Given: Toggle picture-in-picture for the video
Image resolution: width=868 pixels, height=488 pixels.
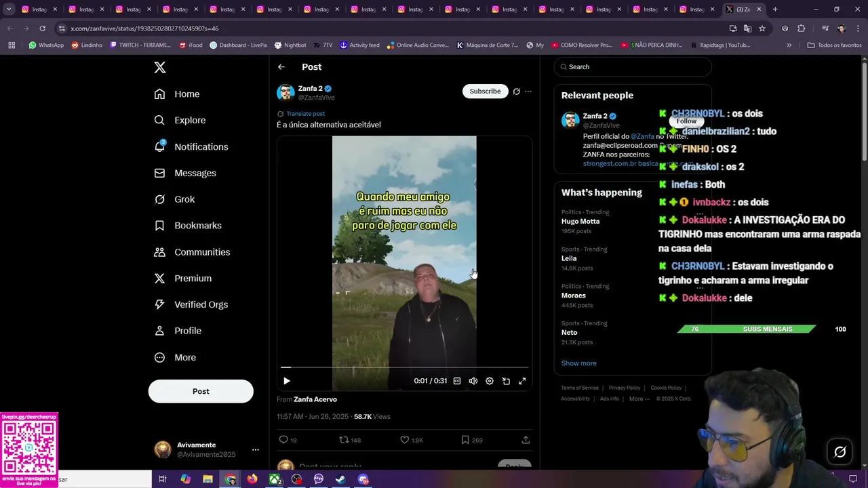Looking at the screenshot, I should pos(506,381).
